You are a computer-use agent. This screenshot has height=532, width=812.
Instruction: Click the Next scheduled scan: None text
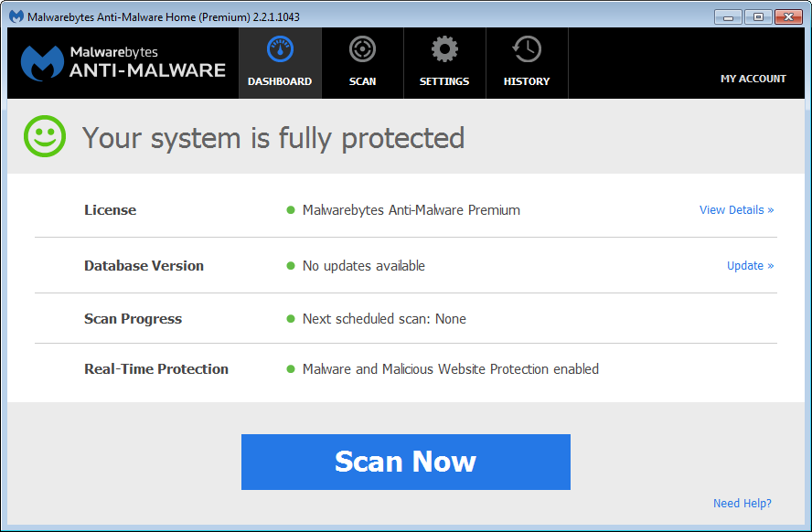[384, 319]
